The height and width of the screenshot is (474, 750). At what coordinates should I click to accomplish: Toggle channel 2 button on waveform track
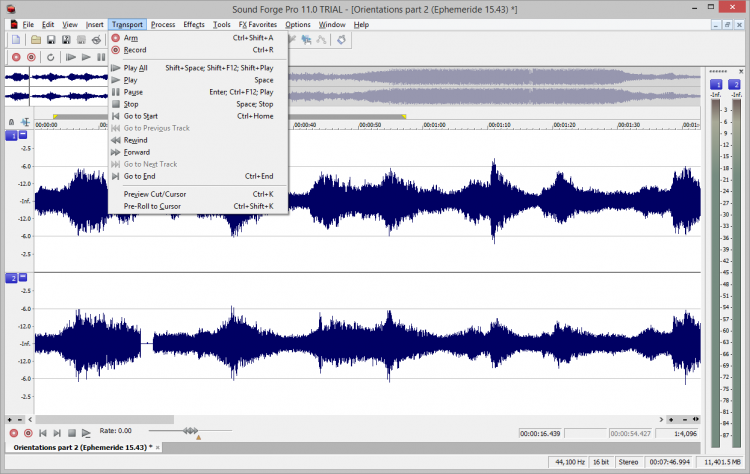pyautogui.click(x=13, y=277)
